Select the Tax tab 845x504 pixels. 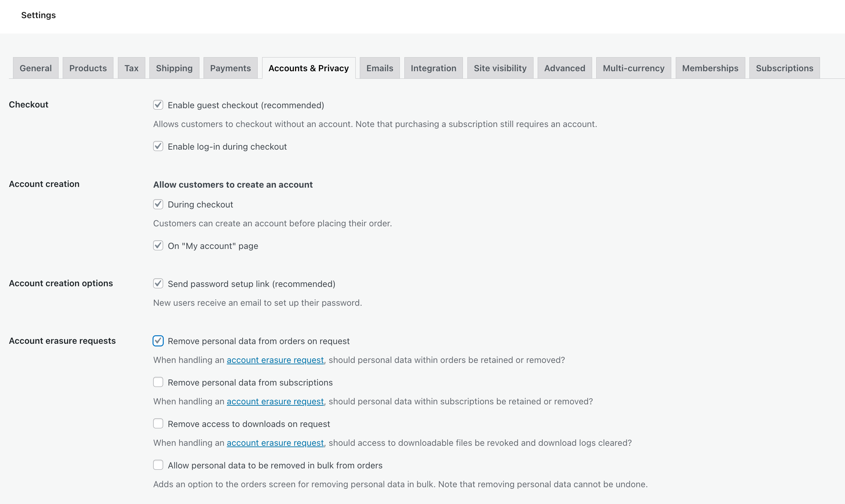[x=131, y=68]
